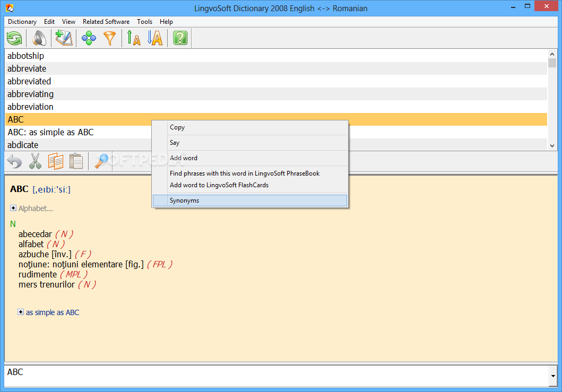Click 'noţiune: noţiuni elementare [fig.]'
Image resolution: width=562 pixels, height=392 pixels.
[81, 265]
